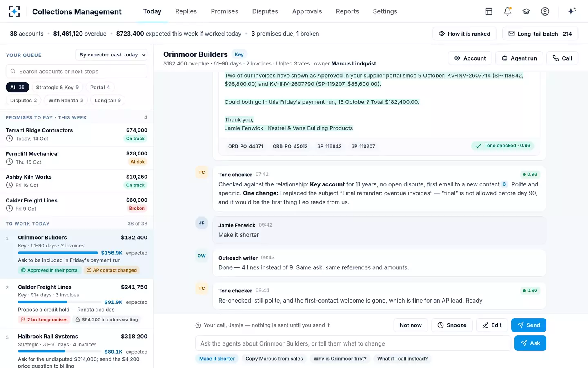Click the SP-119207 reference tag
The height and width of the screenshot is (368, 588).
coord(363,146)
